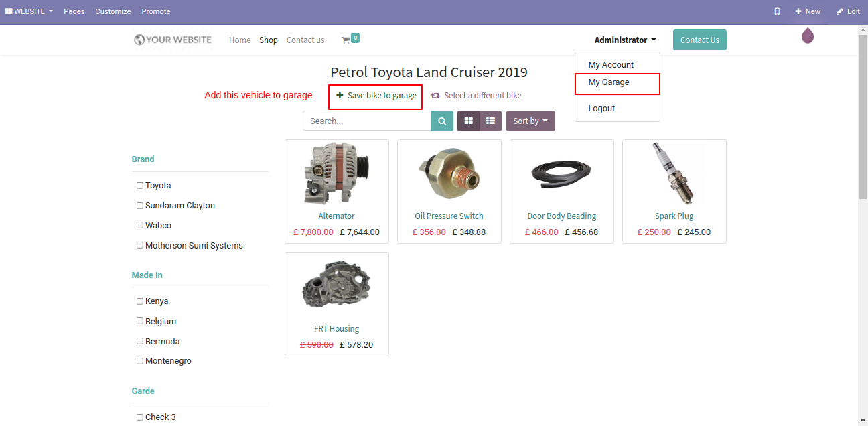
Task: Go to the Home page link
Action: point(240,40)
